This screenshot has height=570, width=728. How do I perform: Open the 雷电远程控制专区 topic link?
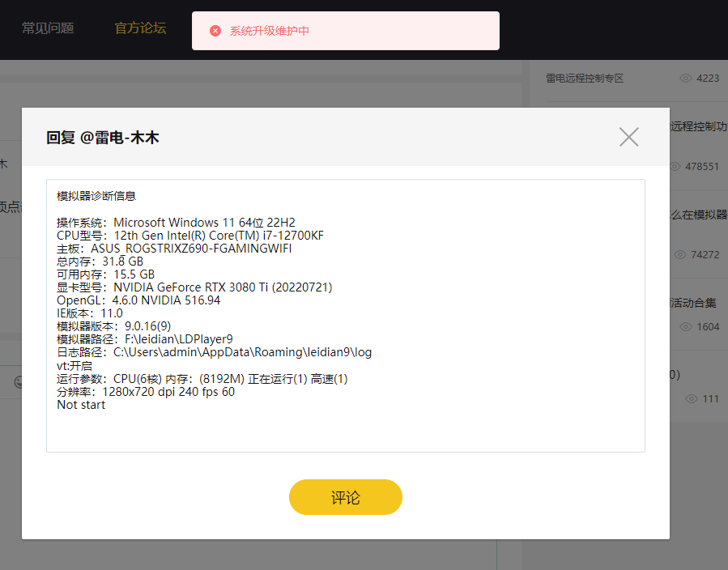point(585,79)
